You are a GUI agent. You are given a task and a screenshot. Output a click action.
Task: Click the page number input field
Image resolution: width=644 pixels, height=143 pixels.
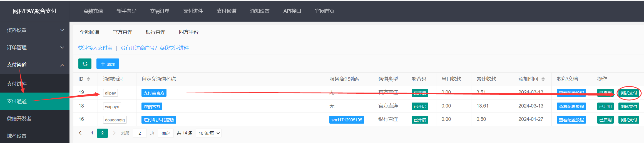pos(140,133)
